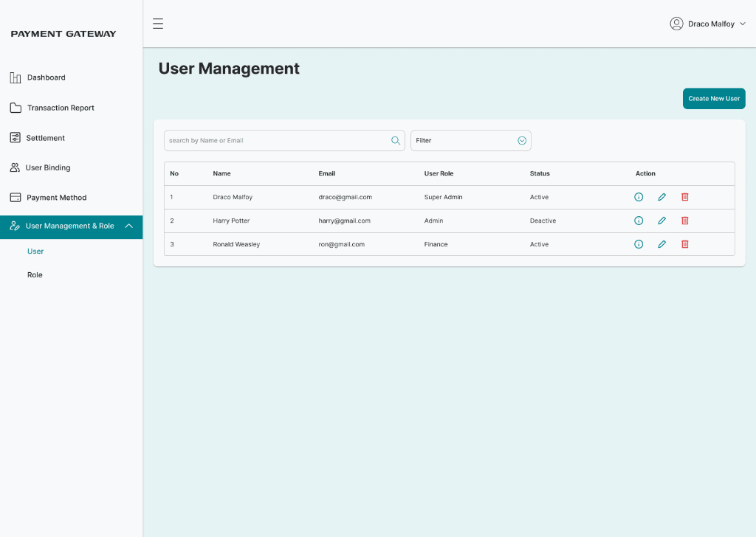
Task: Click the User Management & Role icon
Action: tap(15, 226)
